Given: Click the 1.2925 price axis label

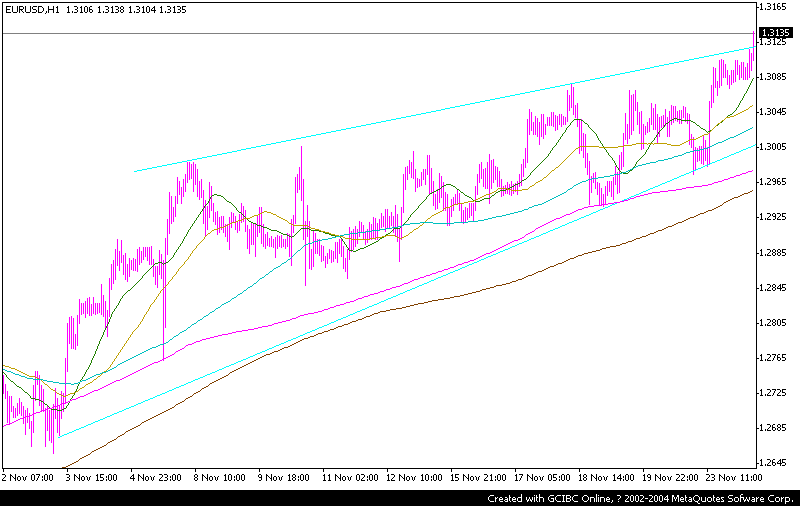Looking at the screenshot, I should point(774,217).
